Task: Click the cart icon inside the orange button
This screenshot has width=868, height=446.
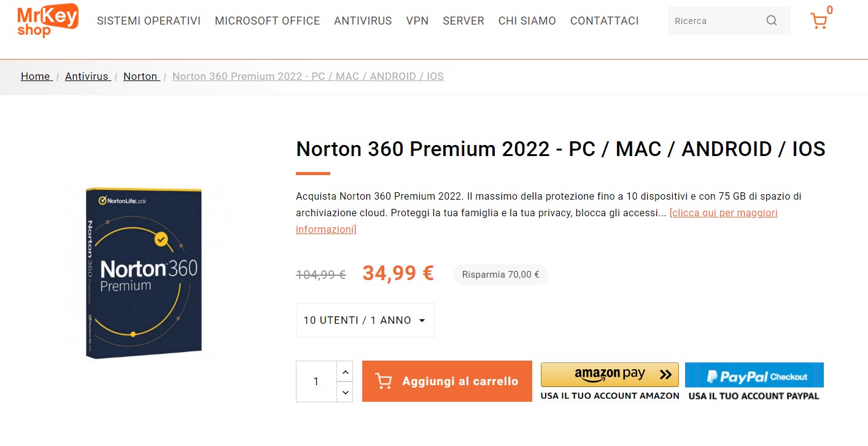Action: (x=384, y=381)
